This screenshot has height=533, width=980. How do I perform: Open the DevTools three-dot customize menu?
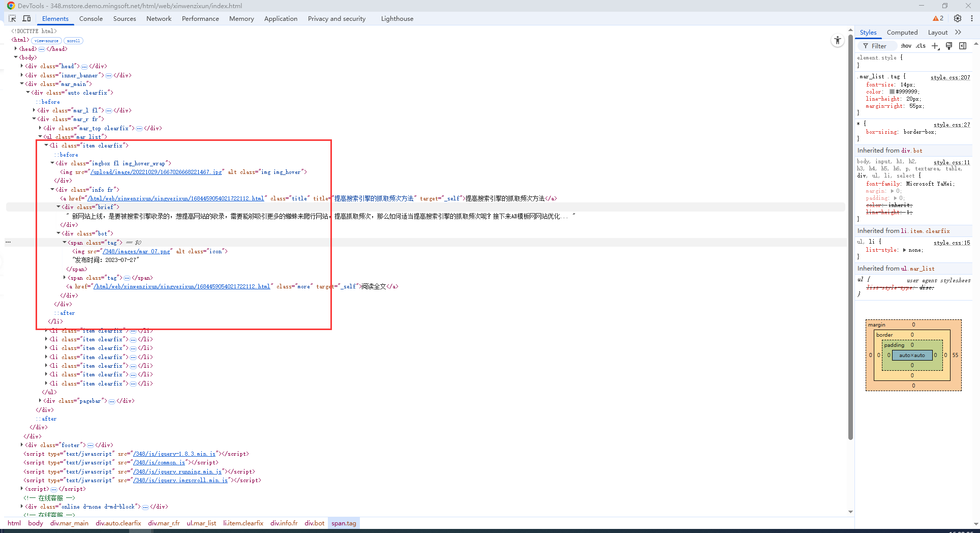click(x=971, y=18)
